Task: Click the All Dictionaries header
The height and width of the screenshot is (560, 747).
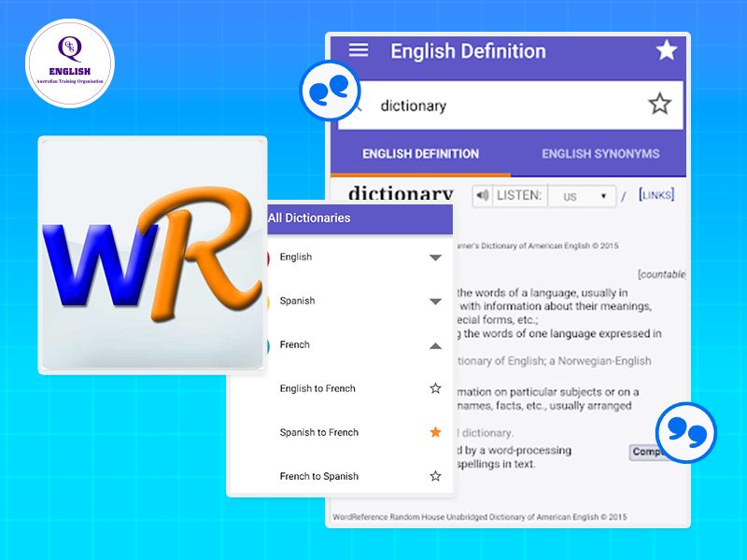Action: point(359,218)
